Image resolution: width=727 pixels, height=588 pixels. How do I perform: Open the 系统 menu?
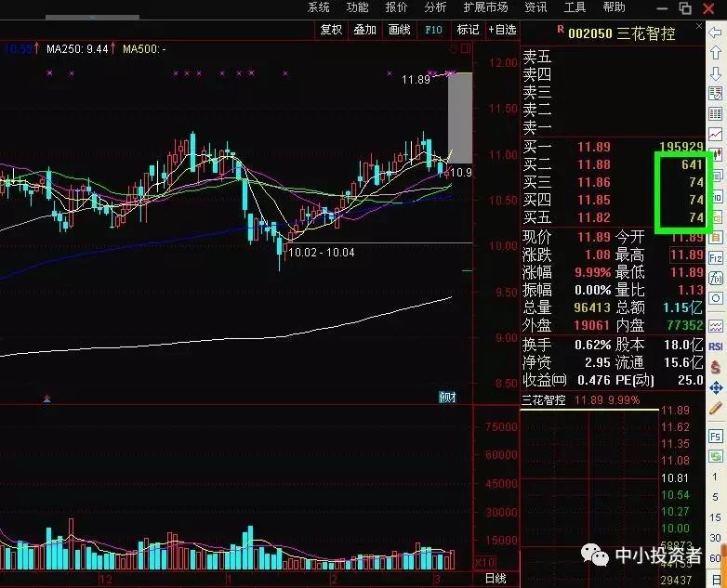[319, 7]
